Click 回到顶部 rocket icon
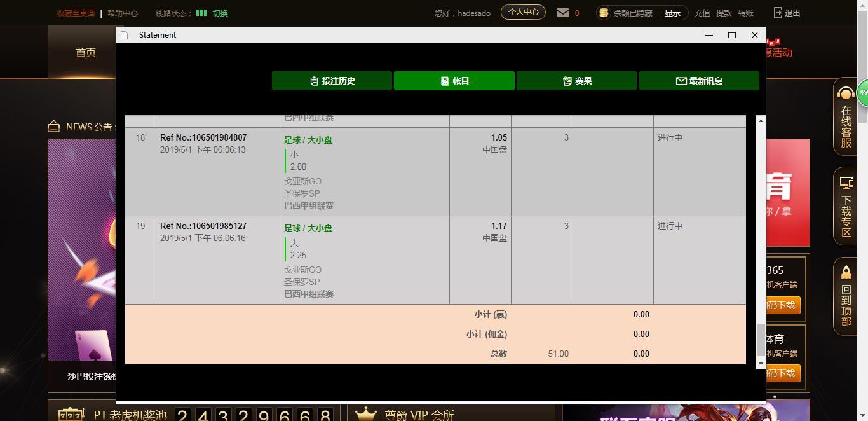868x421 pixels. 846,272
